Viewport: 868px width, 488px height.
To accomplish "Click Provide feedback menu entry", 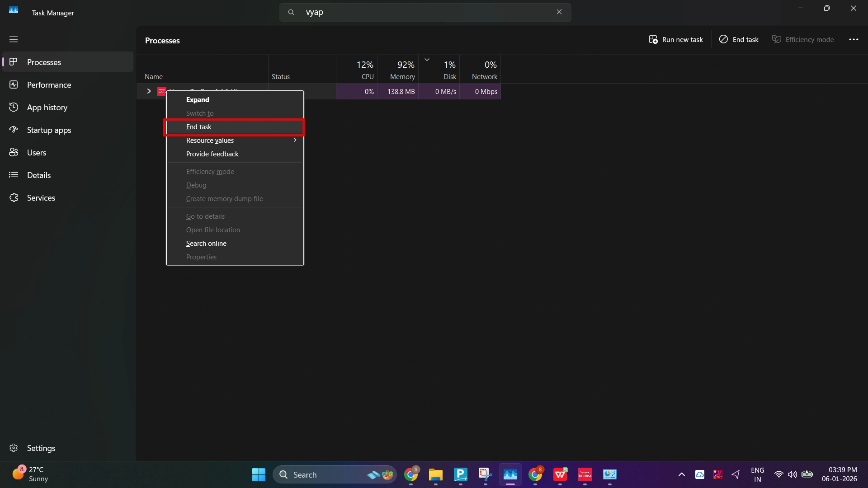I will [x=212, y=154].
